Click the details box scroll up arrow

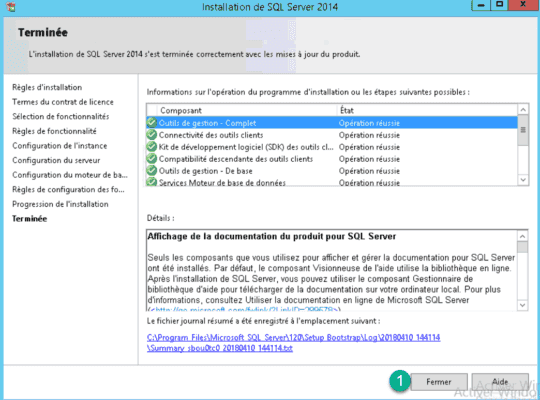pos(522,236)
